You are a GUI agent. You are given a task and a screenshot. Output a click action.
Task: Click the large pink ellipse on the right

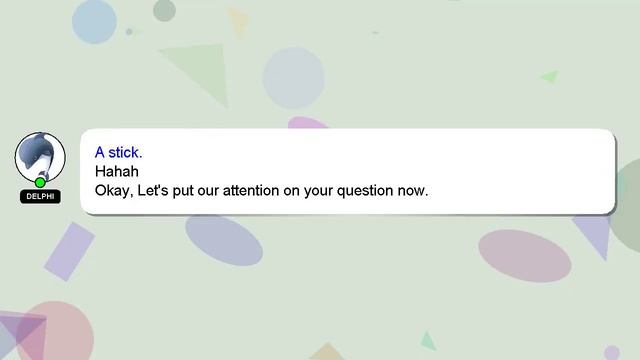tap(524, 256)
